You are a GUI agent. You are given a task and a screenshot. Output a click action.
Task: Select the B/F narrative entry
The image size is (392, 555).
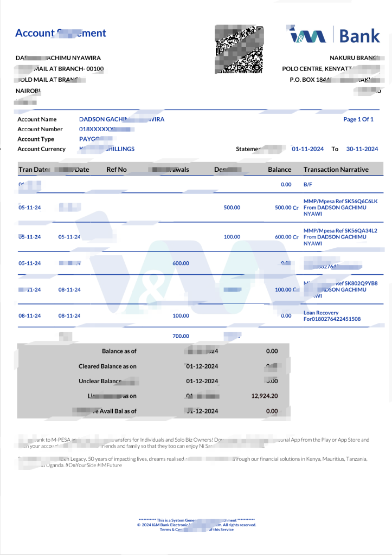(308, 185)
